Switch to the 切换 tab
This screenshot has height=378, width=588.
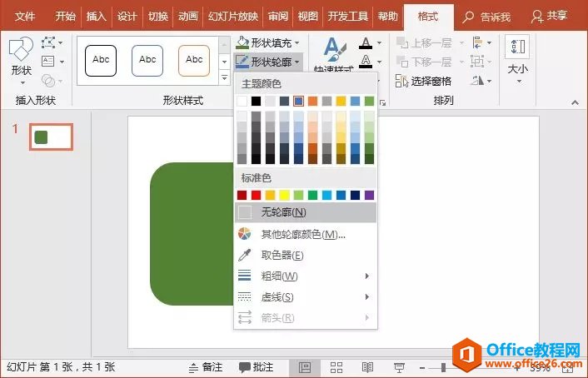(158, 17)
